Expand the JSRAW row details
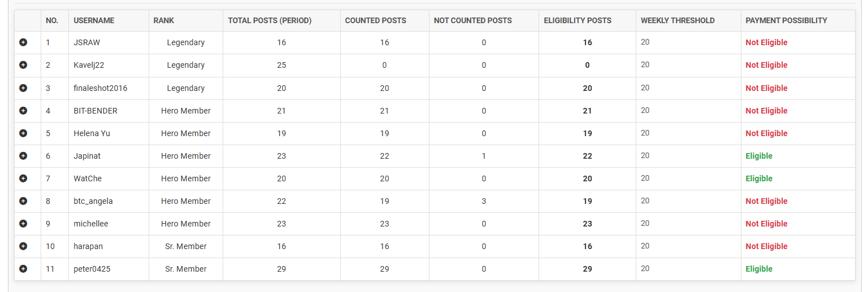This screenshot has width=868, height=292. [23, 42]
